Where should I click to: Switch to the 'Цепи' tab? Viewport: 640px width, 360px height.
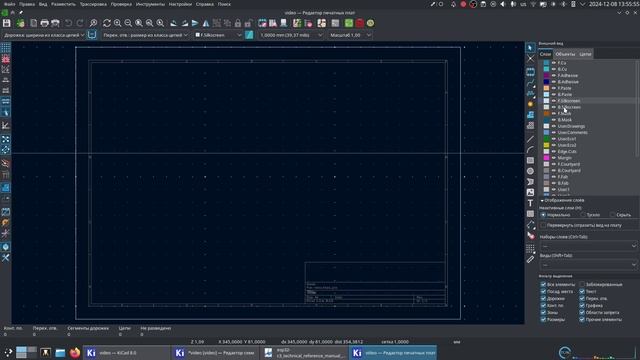(x=585, y=54)
